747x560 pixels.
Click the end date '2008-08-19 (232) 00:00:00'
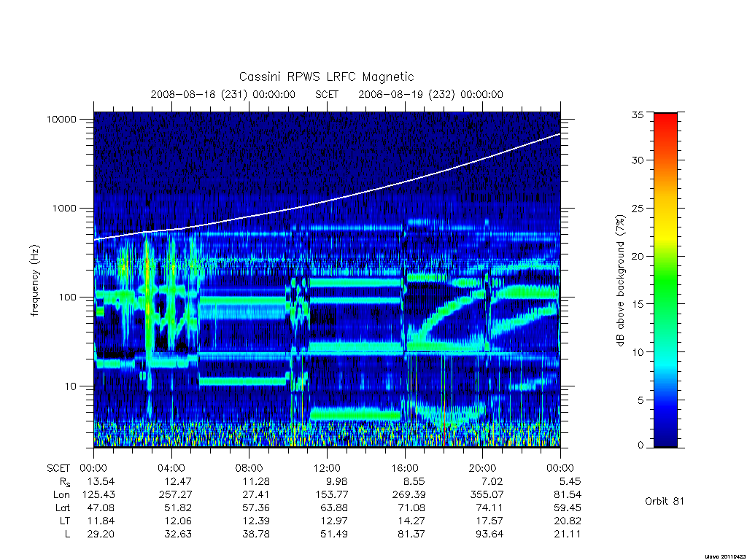pos(430,94)
